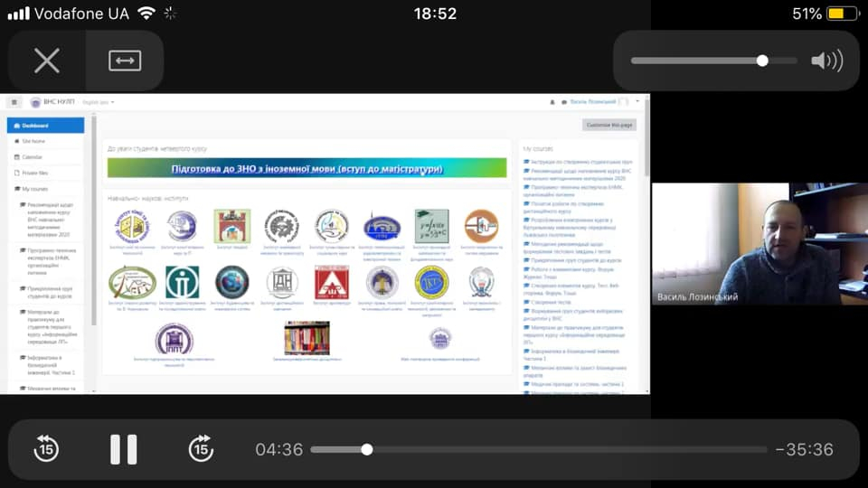
Task: Tap the Wi-Fi icon in status bar
Action: tap(146, 13)
